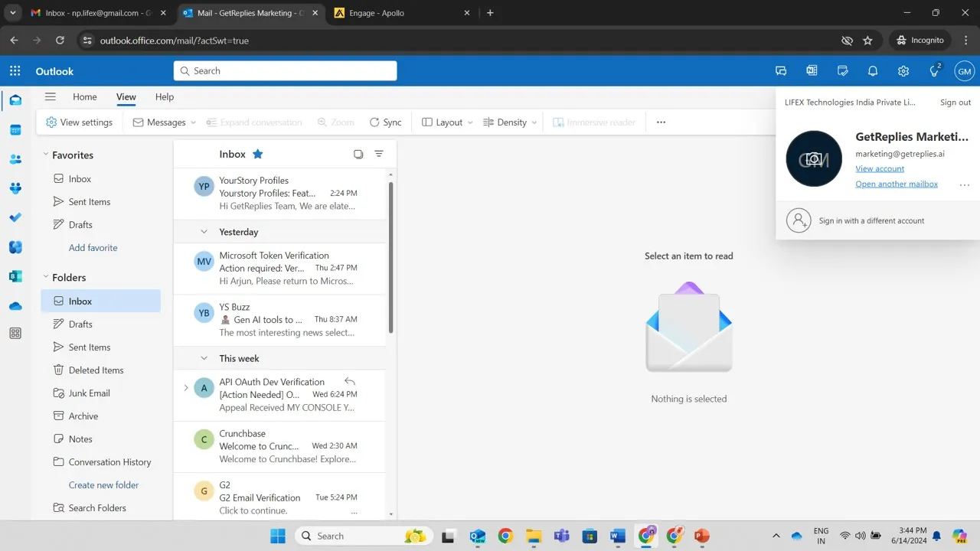Open the People contacts app icon
This screenshot has width=980, height=551.
pos(15,159)
